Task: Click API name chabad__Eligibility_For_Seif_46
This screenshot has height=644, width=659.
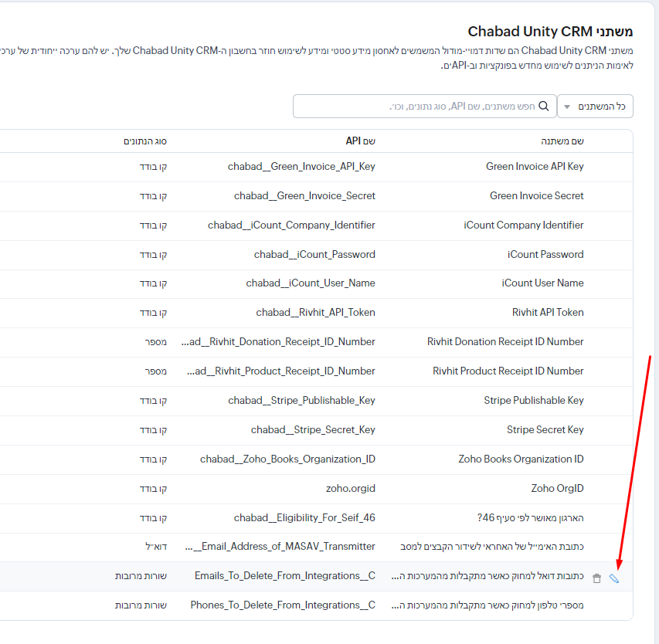Action: (x=304, y=518)
